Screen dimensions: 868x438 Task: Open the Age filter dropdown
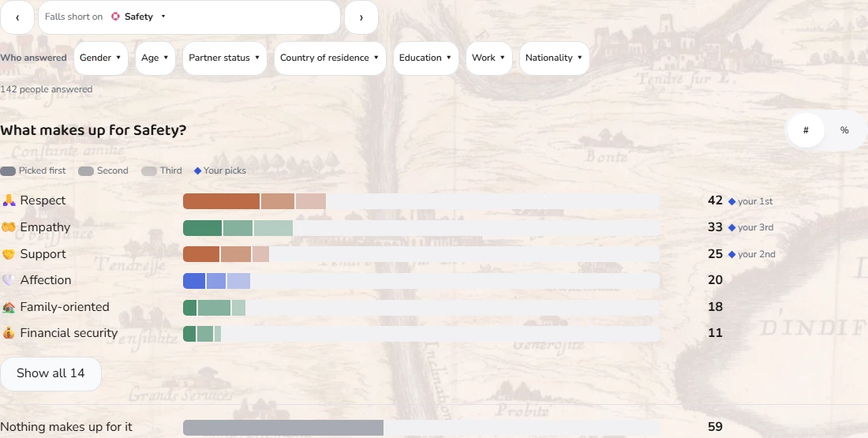155,58
